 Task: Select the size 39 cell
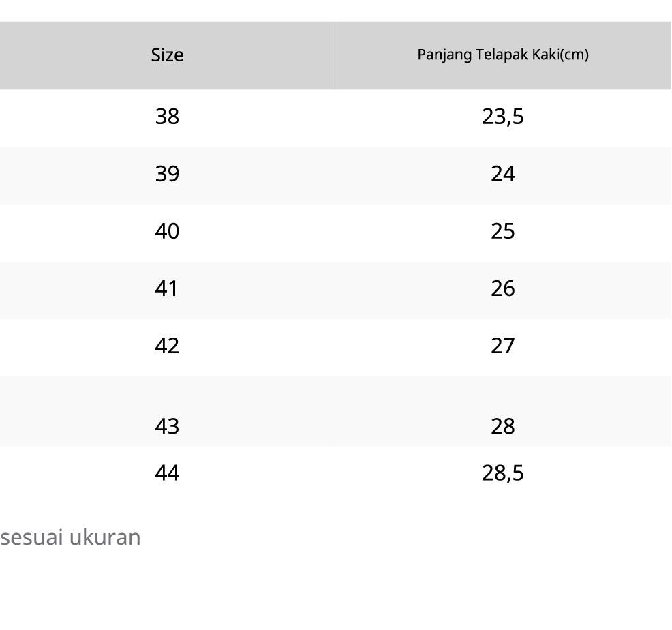coord(167,174)
